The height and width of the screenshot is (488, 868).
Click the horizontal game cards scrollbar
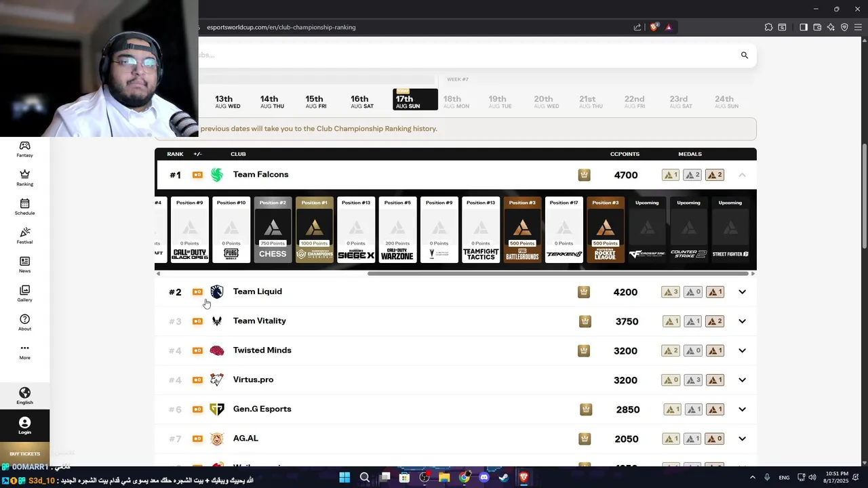point(559,273)
